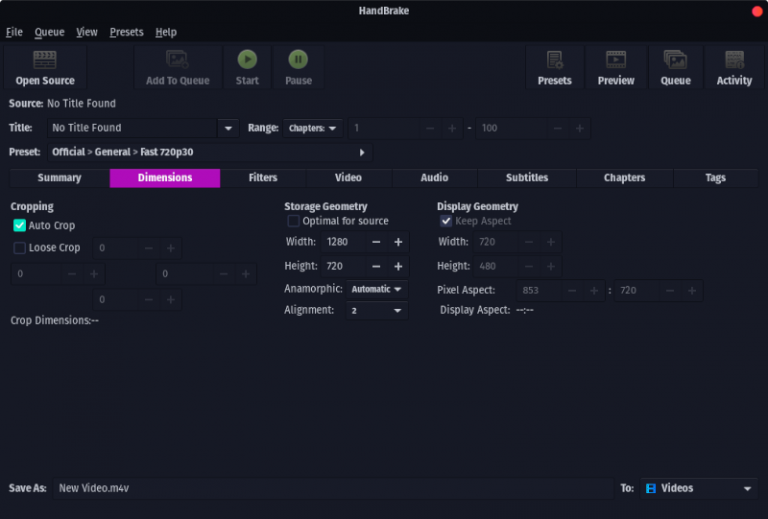Tick the Optimal for source checkbox

tap(294, 221)
